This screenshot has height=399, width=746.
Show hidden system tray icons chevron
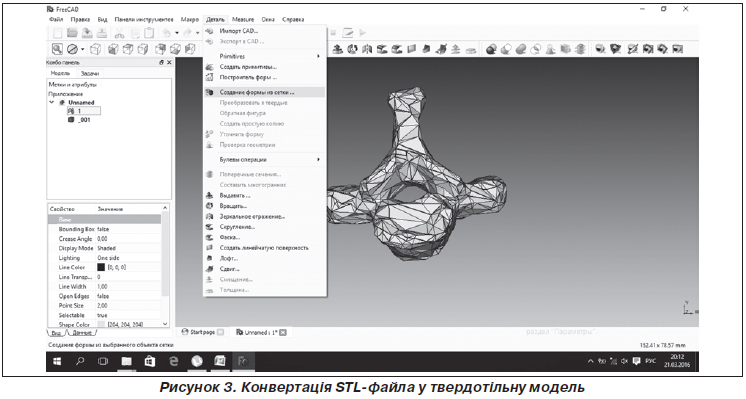(591, 361)
